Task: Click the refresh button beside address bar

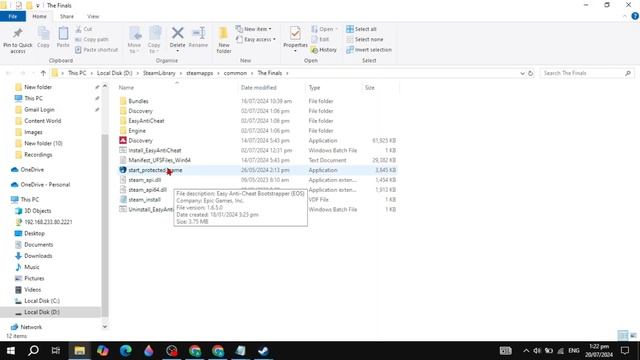Action: (531, 73)
